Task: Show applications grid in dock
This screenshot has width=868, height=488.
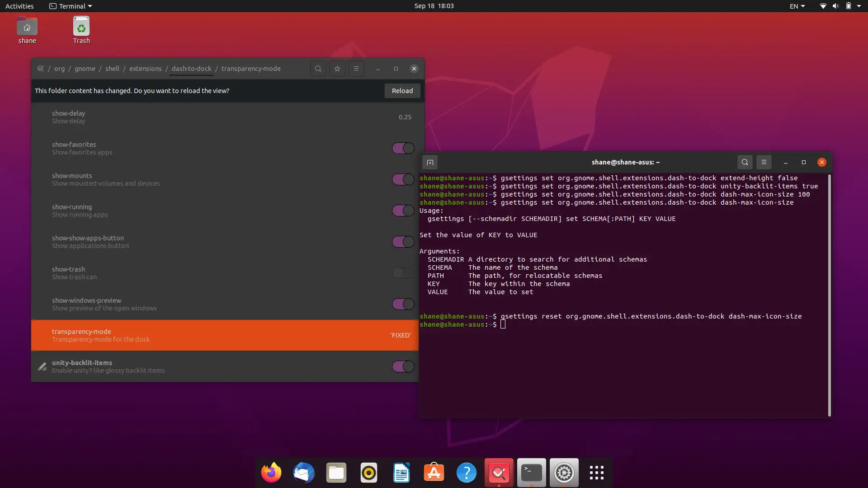Action: [596, 473]
